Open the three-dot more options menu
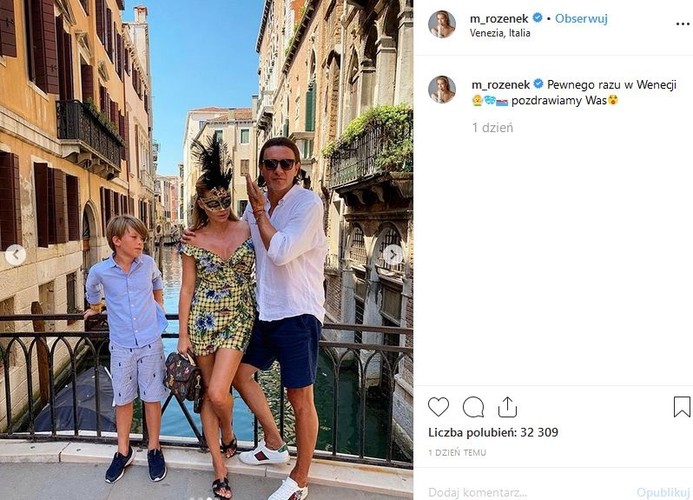Viewport: 693px width, 500px height. click(x=683, y=24)
